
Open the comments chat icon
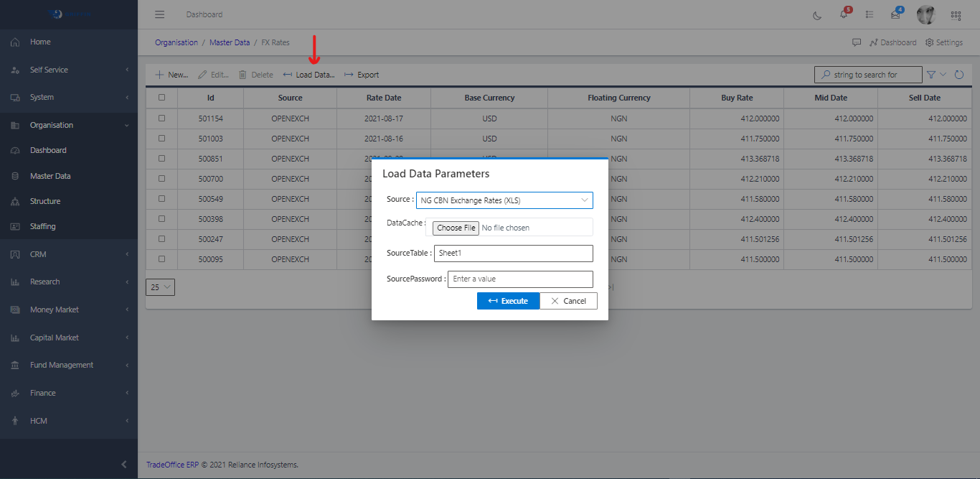856,42
